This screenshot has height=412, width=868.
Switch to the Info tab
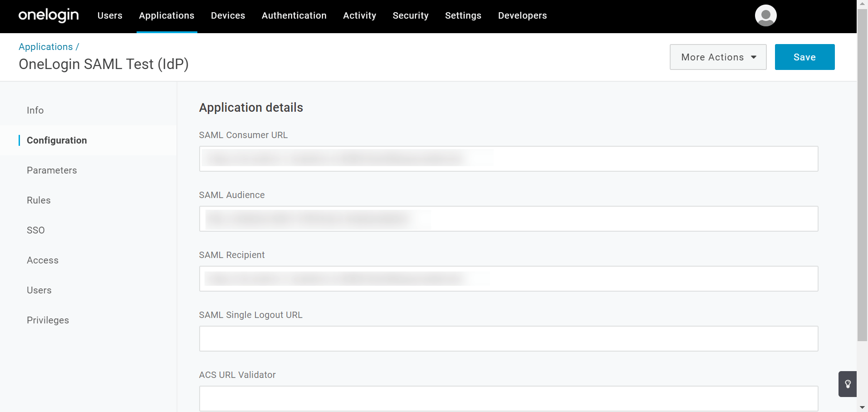pos(35,110)
